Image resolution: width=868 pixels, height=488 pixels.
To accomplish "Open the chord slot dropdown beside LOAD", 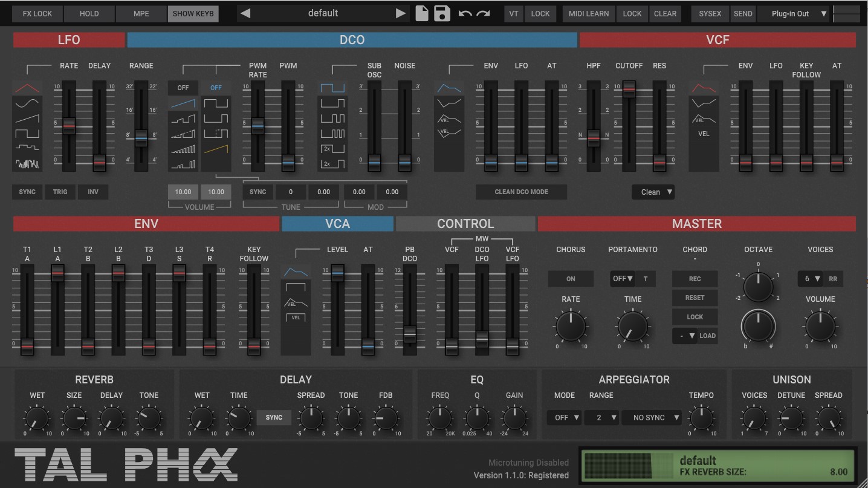I will point(685,336).
